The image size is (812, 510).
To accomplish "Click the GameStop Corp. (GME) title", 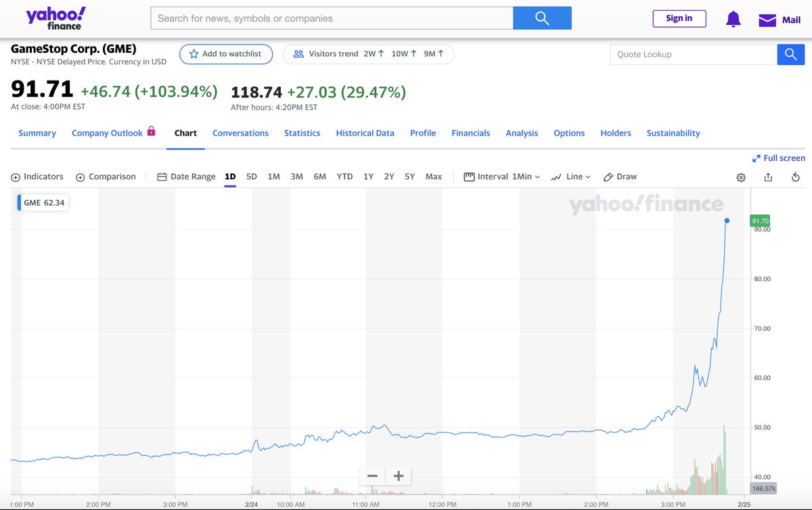I will coord(74,49).
